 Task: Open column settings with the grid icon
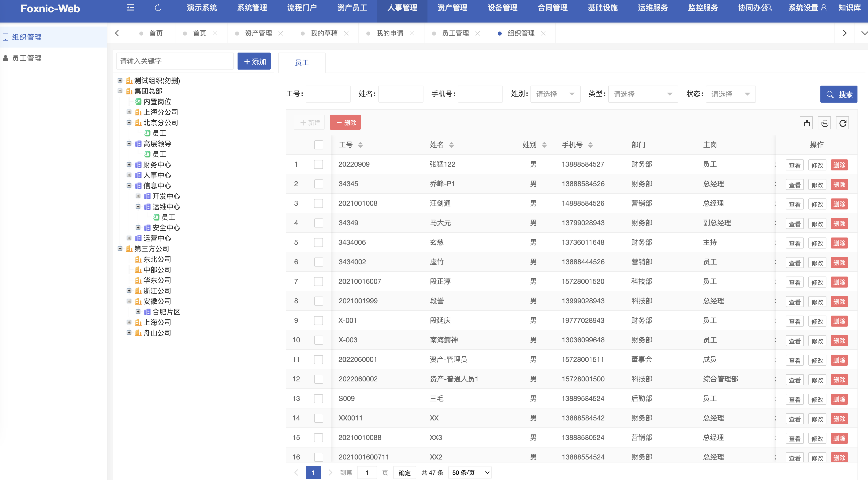807,123
